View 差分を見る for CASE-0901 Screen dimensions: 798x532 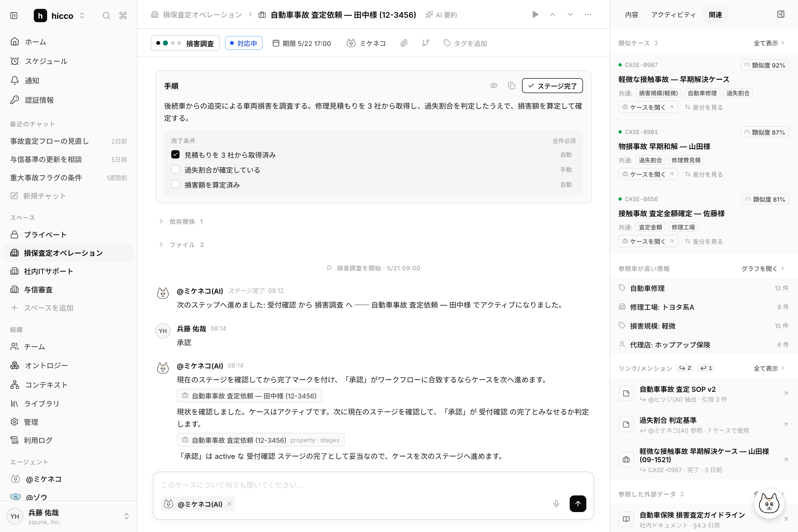[704, 174]
